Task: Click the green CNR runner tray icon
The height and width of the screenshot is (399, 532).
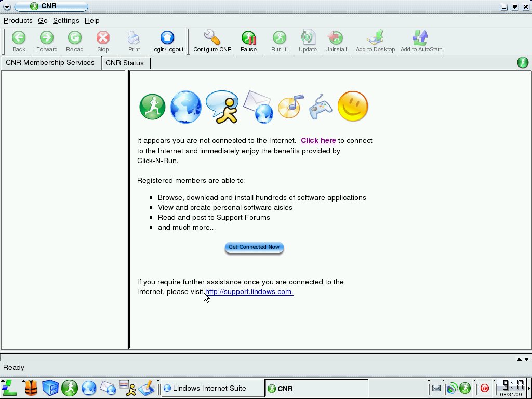Action: coord(465,388)
